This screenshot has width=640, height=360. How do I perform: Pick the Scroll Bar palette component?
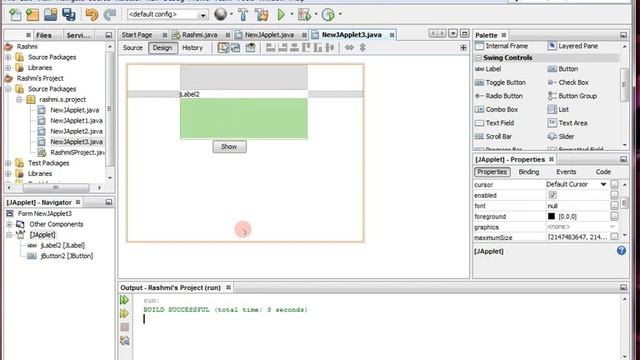pyautogui.click(x=493, y=136)
